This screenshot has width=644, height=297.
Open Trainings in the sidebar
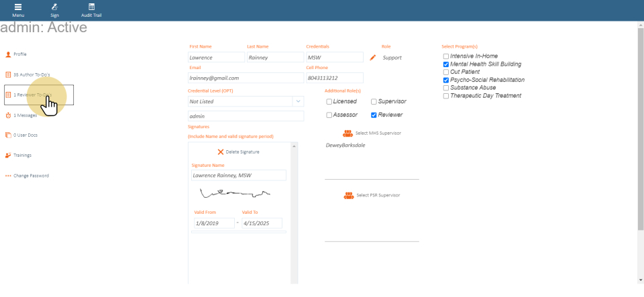coord(22,156)
